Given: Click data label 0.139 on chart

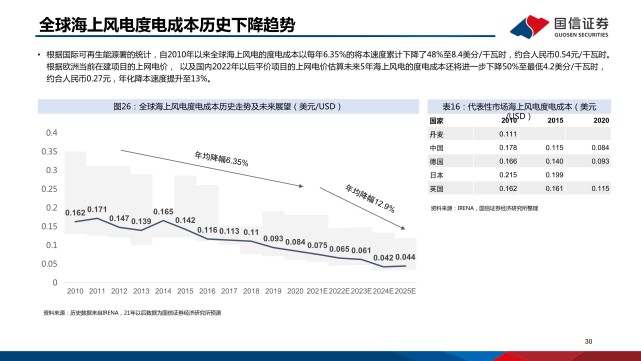Looking at the screenshot, I should click(x=141, y=221).
